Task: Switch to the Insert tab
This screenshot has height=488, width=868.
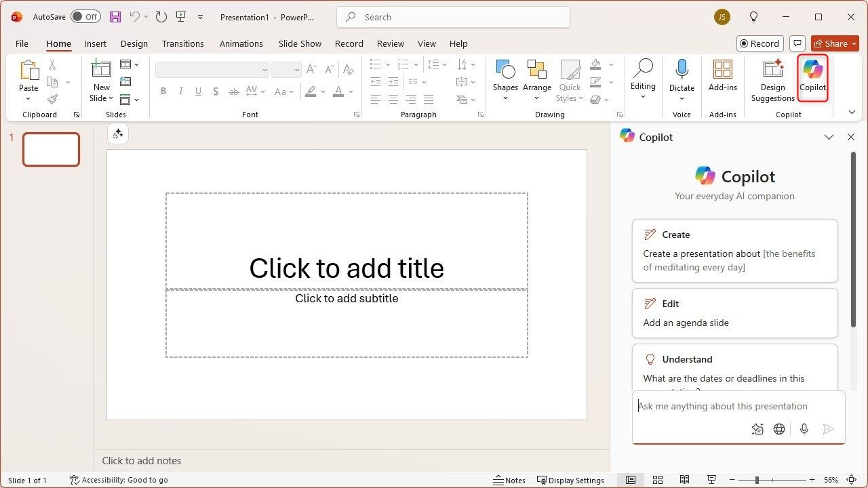Action: pyautogui.click(x=96, y=43)
